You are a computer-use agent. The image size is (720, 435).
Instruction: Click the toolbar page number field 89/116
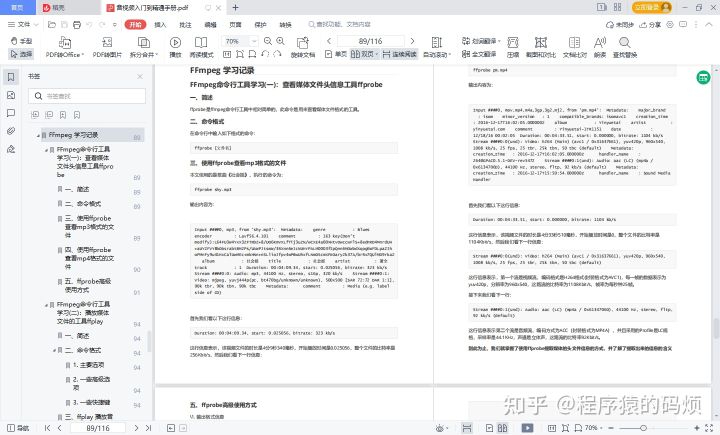371,41
